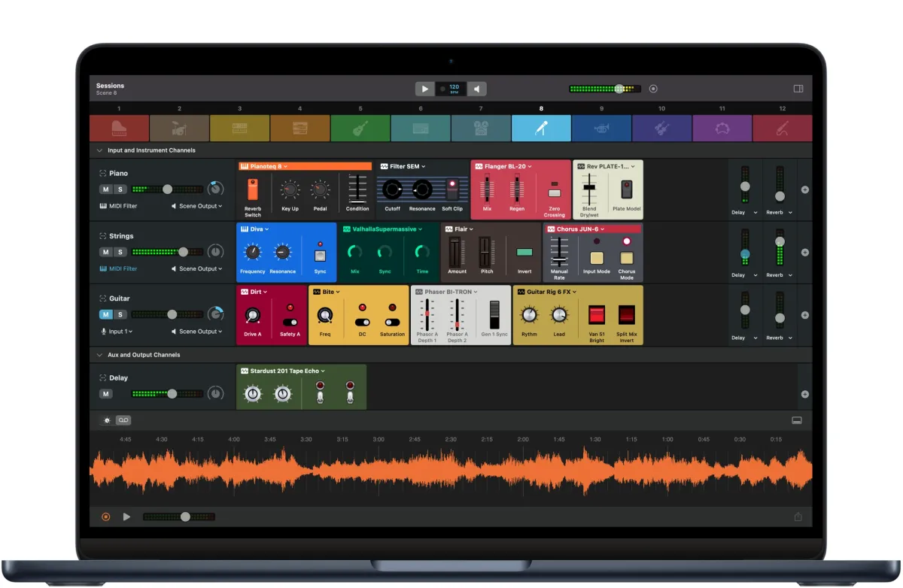
Task: Switch to the red scene 12 guitar tile
Action: (783, 128)
